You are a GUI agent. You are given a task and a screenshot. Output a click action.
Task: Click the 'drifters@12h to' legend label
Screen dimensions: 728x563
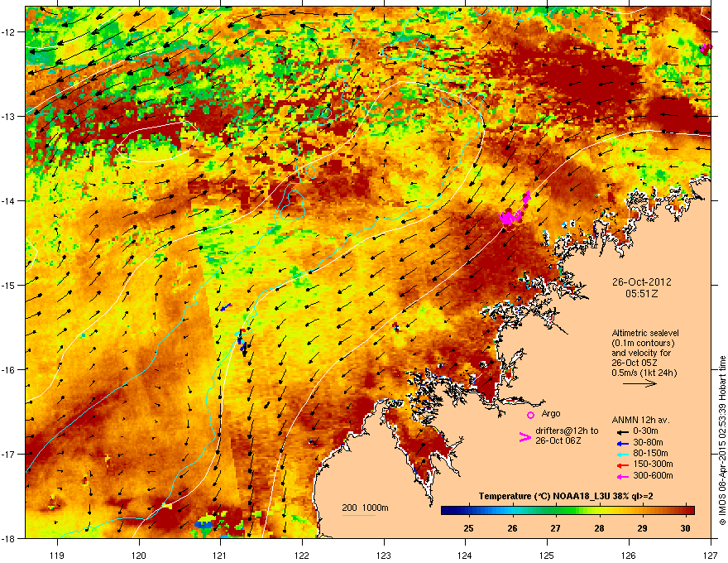click(567, 431)
